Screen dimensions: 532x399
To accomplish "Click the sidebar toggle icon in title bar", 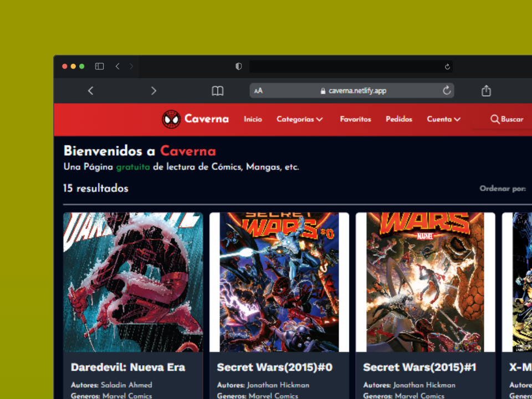I will [x=99, y=66].
